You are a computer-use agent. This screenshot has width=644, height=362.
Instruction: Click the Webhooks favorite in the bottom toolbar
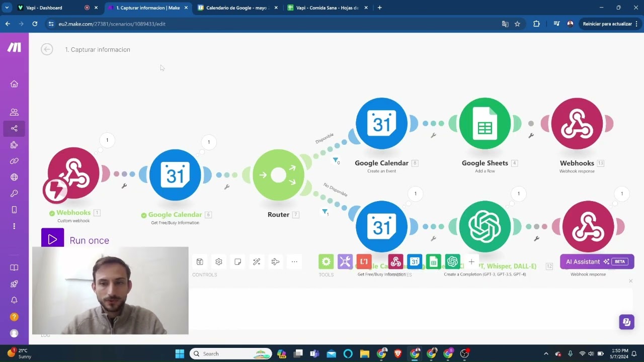395,261
